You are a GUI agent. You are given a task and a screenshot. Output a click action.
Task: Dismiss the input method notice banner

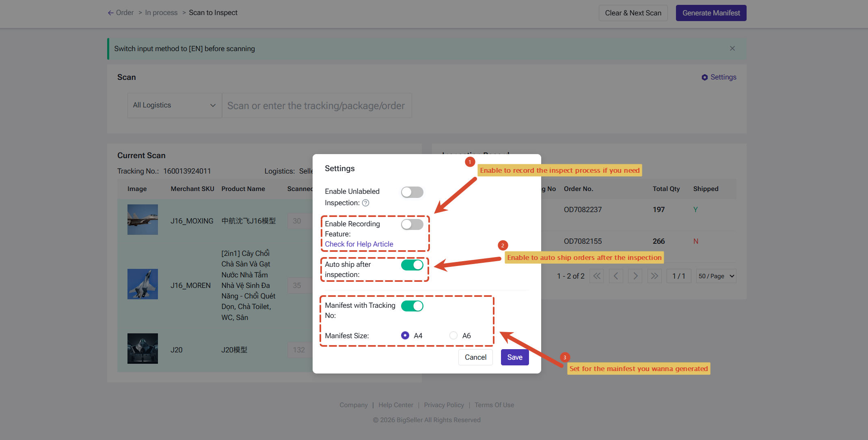732,48
